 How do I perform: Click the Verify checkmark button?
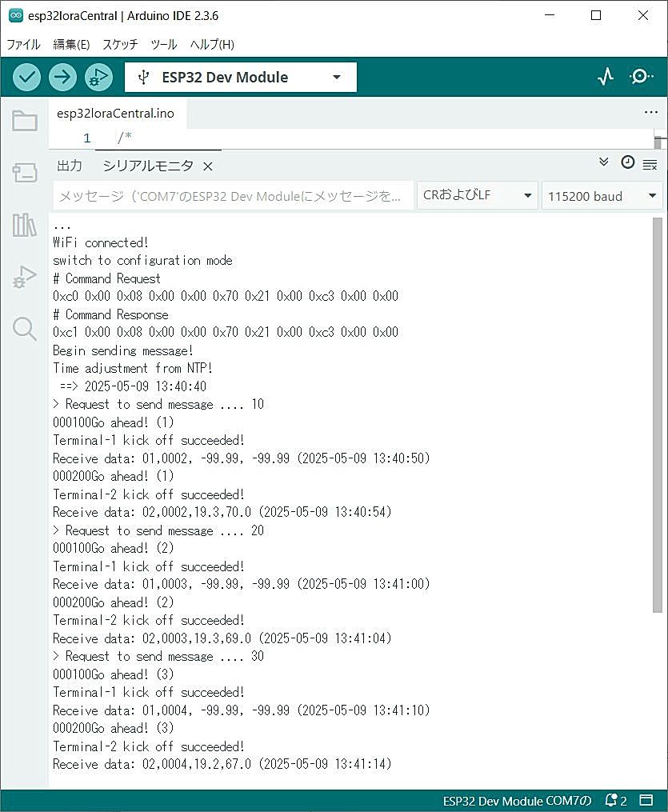(26, 77)
